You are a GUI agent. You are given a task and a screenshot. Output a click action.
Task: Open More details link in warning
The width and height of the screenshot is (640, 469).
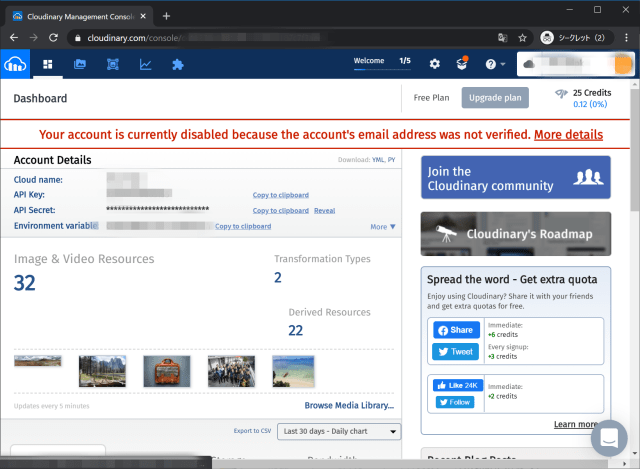(x=568, y=135)
